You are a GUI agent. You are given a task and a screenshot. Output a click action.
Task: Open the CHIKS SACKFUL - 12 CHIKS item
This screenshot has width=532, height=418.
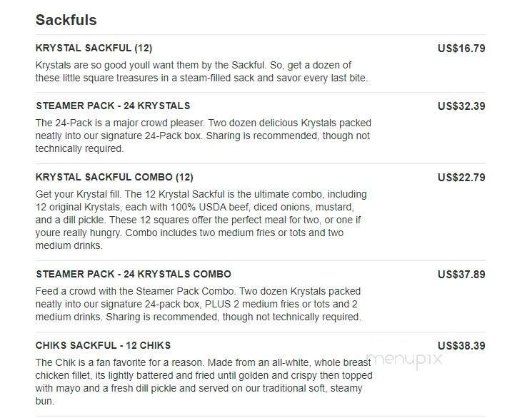tap(104, 345)
